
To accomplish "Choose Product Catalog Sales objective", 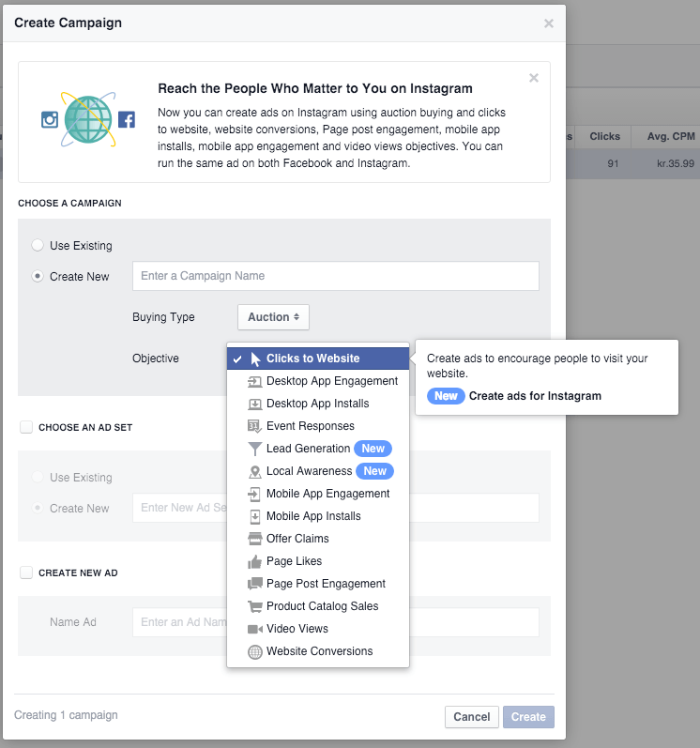I will 318,606.
